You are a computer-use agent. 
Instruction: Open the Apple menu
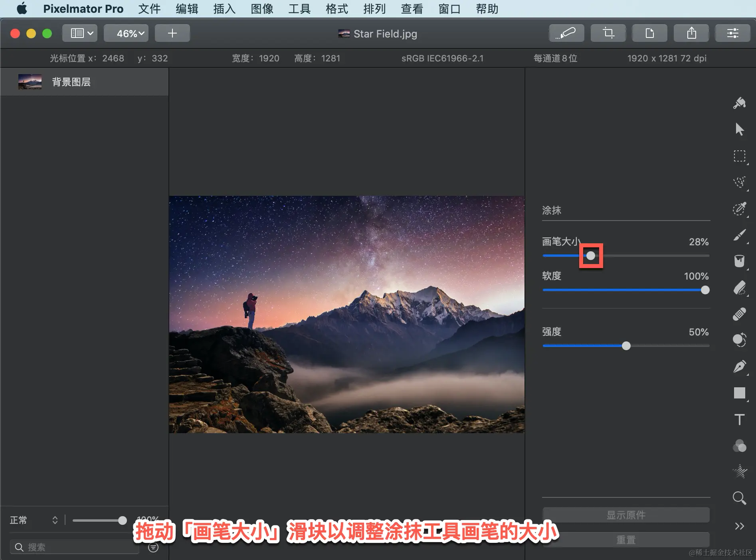tap(22, 9)
